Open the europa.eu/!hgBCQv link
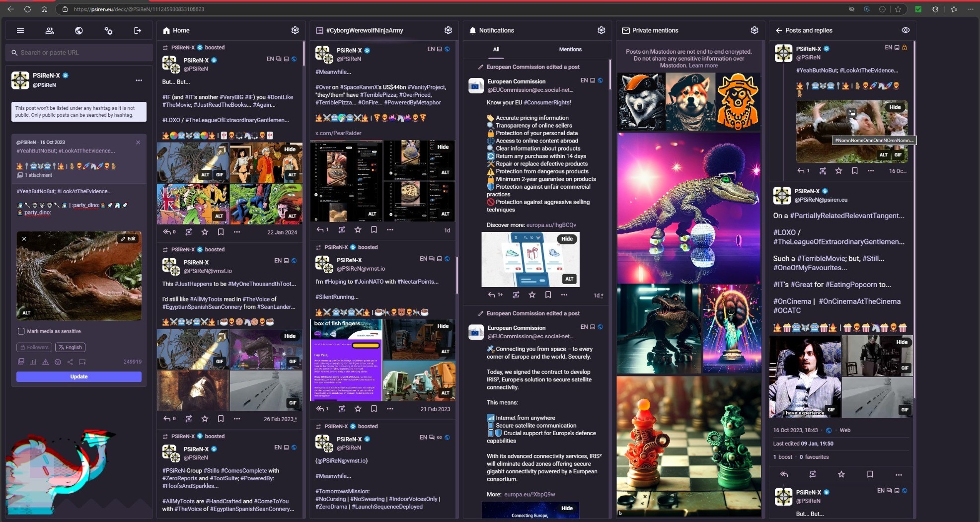This screenshot has width=980, height=522. (x=551, y=225)
